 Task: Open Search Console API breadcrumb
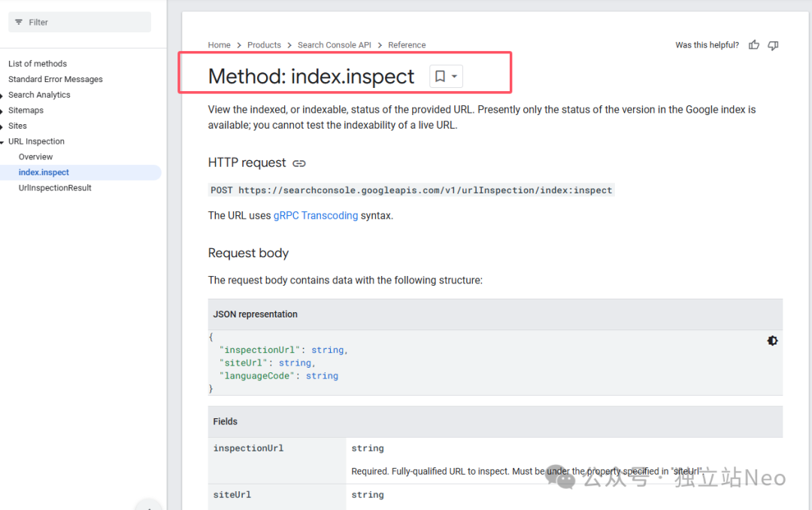click(x=334, y=45)
